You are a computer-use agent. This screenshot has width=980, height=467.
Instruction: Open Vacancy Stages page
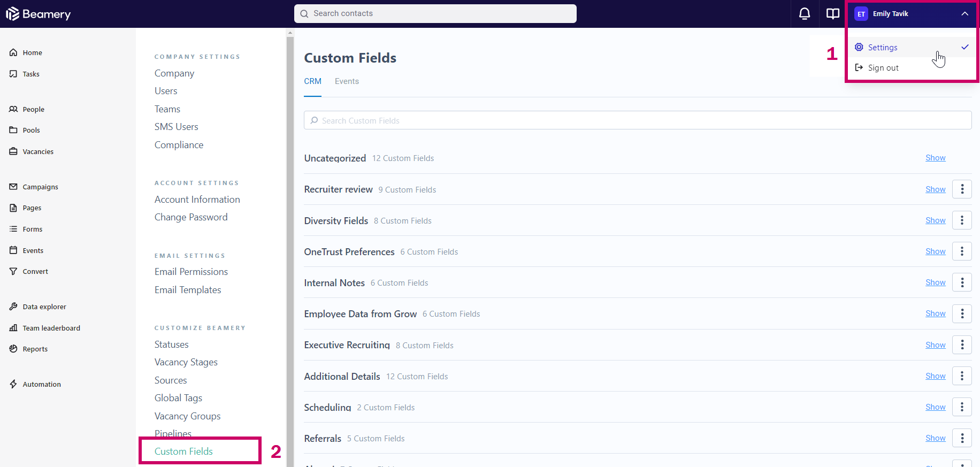tap(186, 362)
